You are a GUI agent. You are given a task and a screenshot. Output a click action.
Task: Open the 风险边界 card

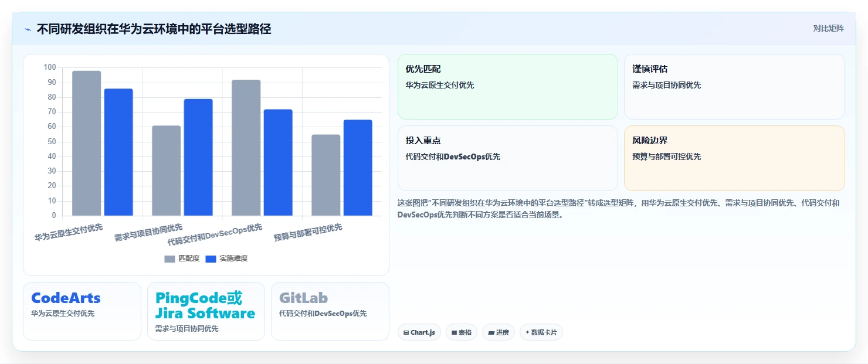(x=734, y=158)
